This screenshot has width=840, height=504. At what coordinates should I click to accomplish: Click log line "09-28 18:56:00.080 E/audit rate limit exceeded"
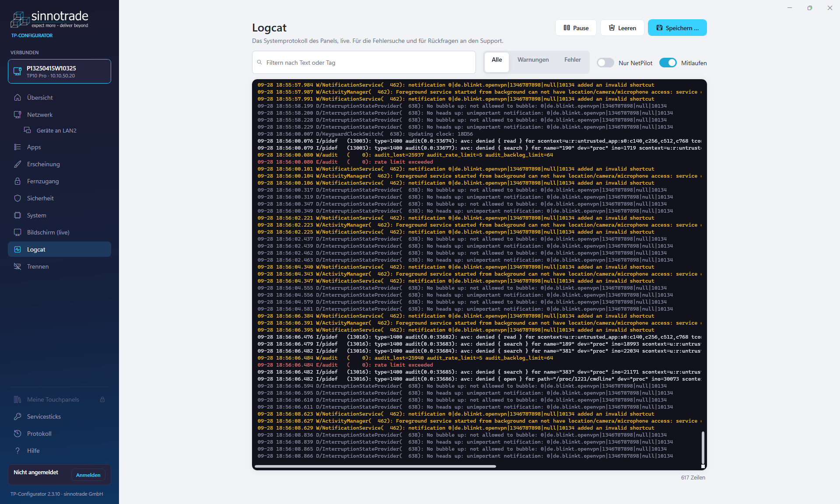[x=345, y=162]
